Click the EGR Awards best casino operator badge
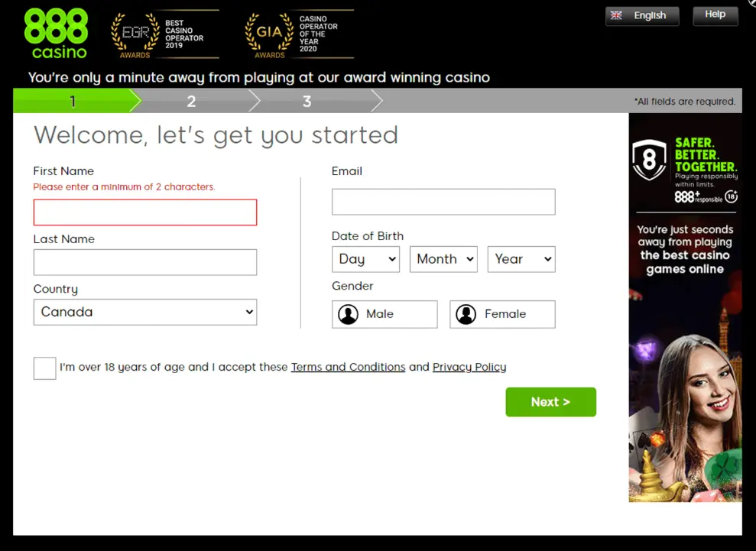The image size is (756, 551). point(164,34)
